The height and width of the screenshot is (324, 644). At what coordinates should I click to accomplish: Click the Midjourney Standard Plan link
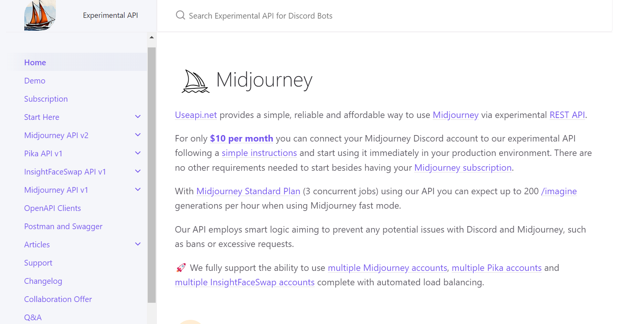pos(248,191)
